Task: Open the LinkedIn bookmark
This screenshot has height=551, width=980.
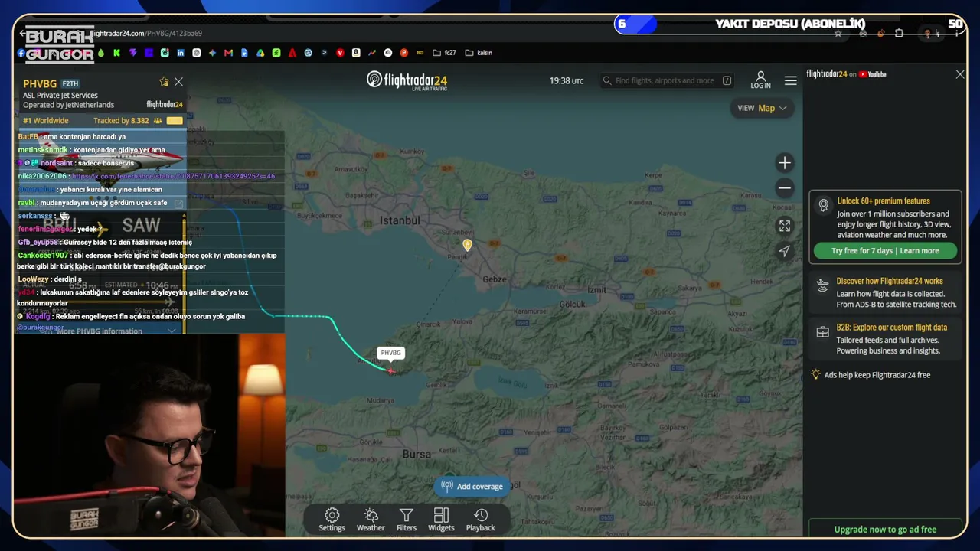Action: (x=181, y=53)
